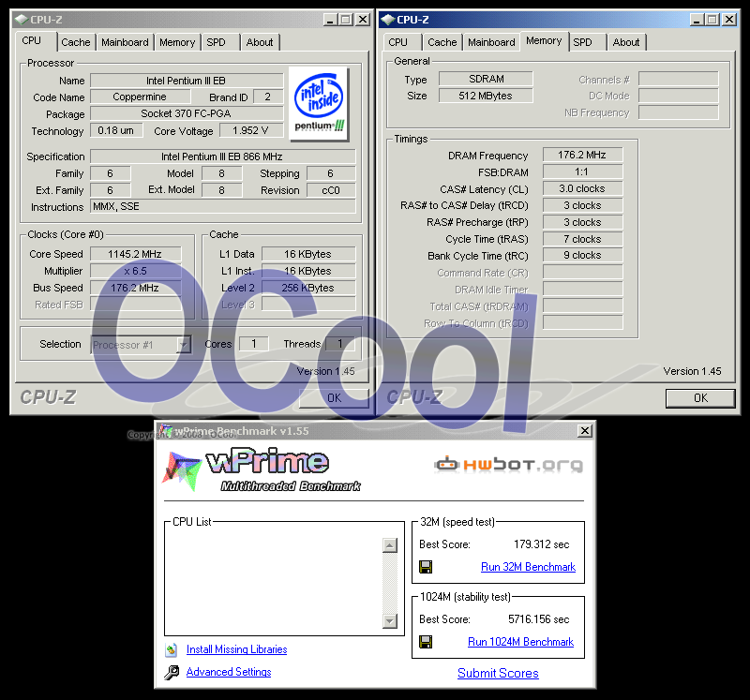Click 1024M best score 5716.156 sec
The height and width of the screenshot is (700, 750).
point(538,619)
